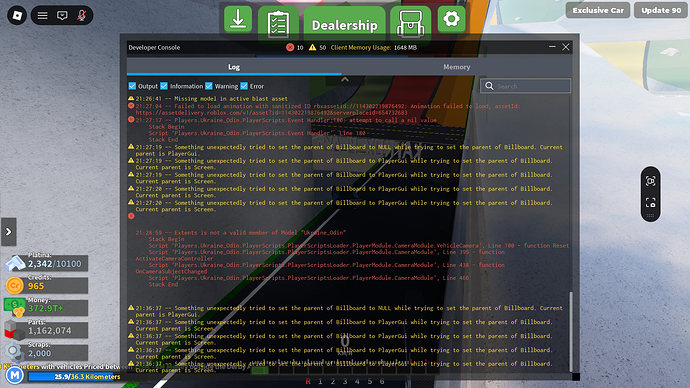This screenshot has height=388, width=690.
Task: Click the Developer Console title text
Action: [x=154, y=48]
